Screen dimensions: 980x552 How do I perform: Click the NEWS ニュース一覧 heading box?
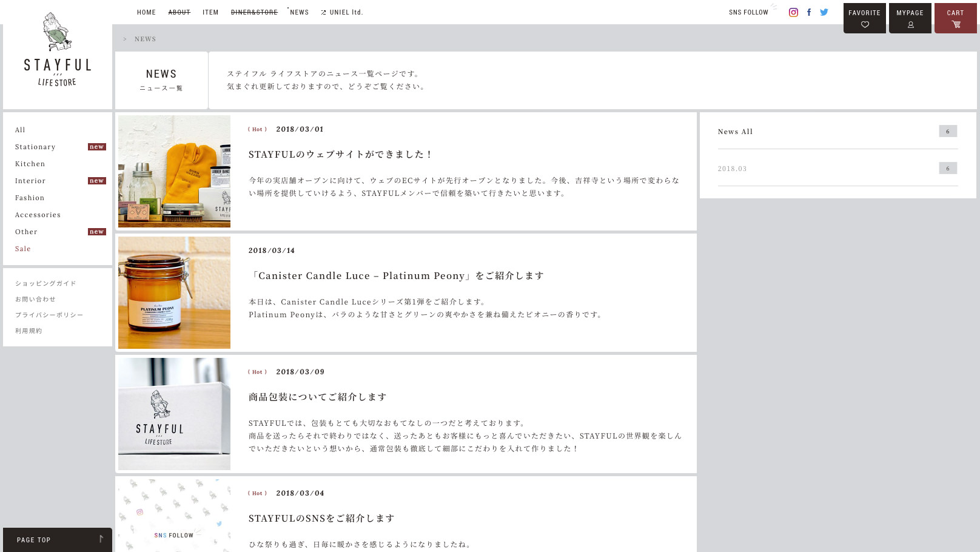[161, 80]
